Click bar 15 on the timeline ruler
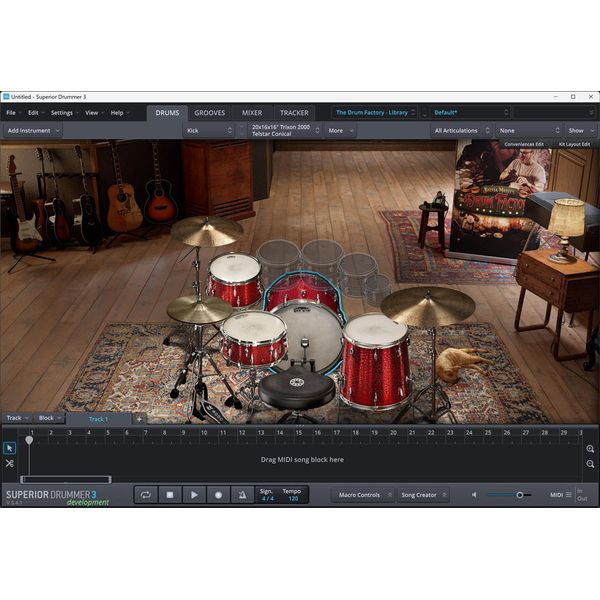The image size is (600, 600). click(299, 433)
